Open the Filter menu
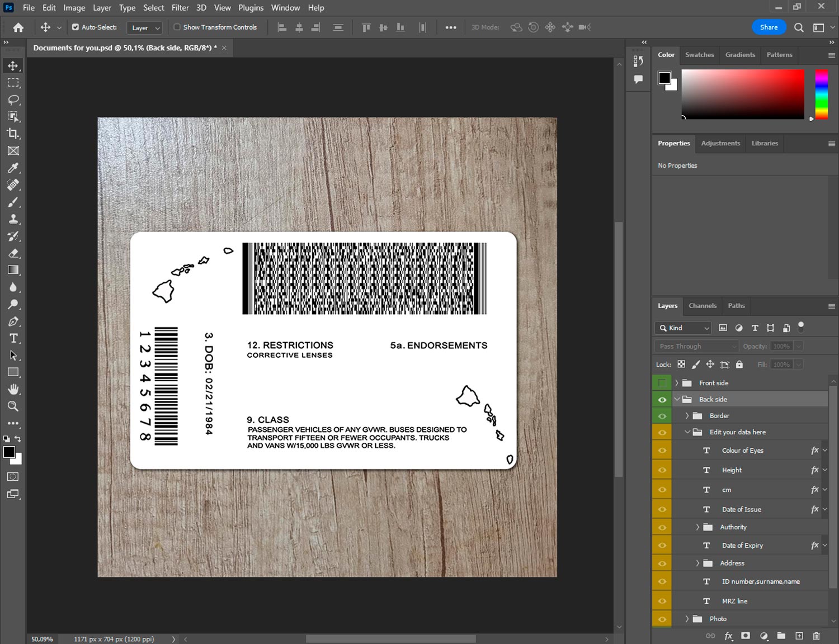This screenshot has height=644, width=839. pyautogui.click(x=180, y=8)
